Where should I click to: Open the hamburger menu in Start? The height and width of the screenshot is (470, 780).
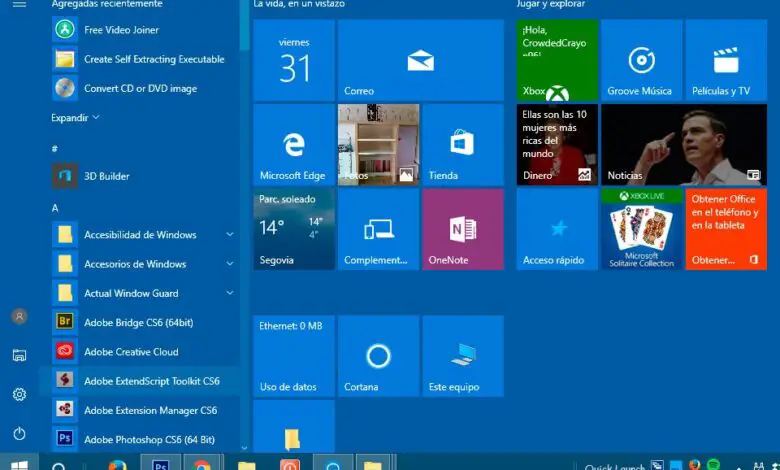pyautogui.click(x=19, y=4)
